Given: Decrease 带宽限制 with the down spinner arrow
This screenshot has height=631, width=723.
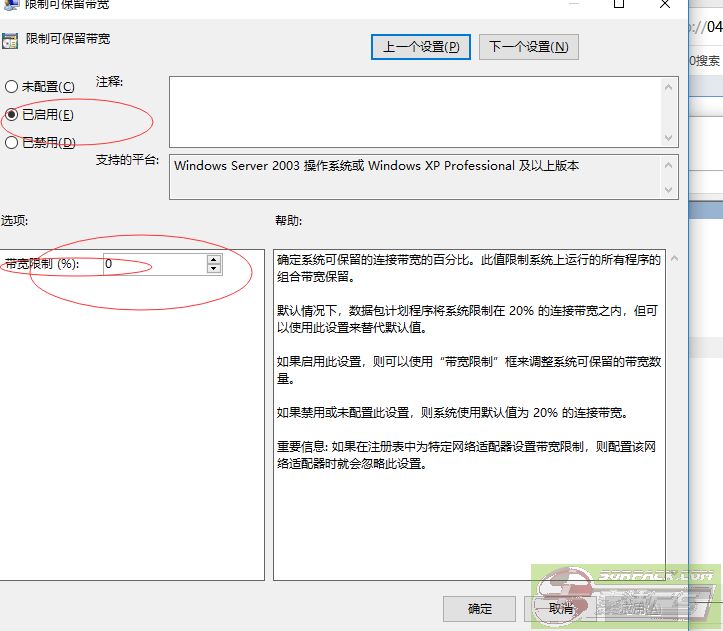Looking at the screenshot, I should (x=213, y=269).
